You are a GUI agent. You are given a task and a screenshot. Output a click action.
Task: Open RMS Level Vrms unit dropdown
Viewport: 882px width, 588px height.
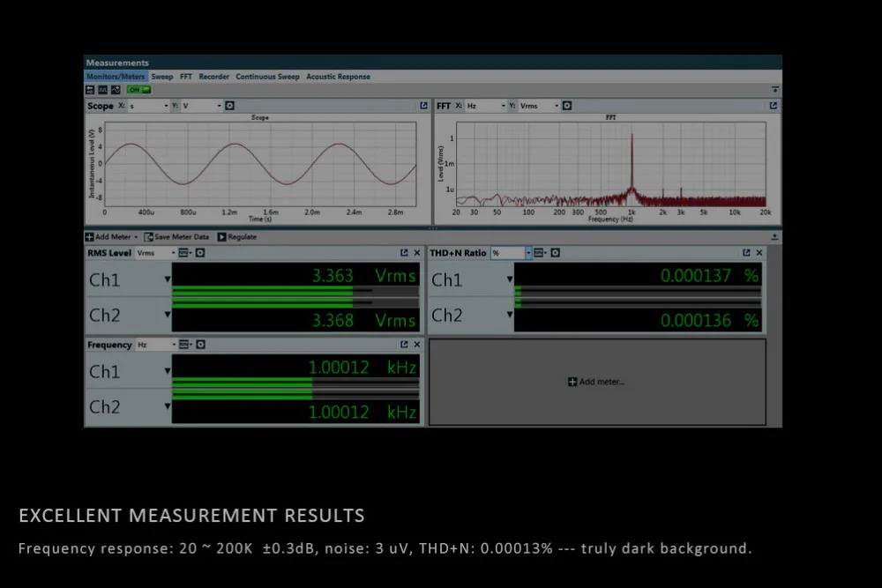tap(156, 253)
